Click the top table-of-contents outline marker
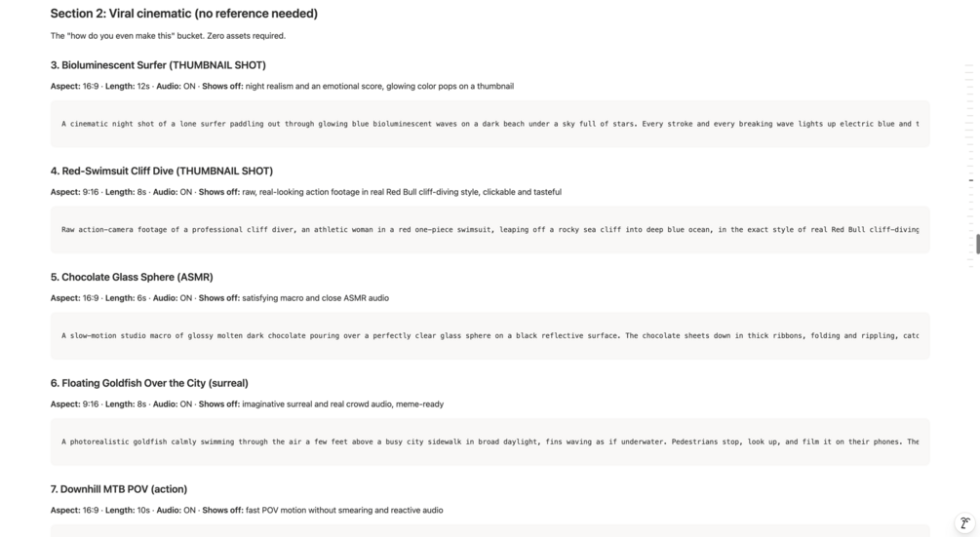980x537 pixels. point(969,65)
